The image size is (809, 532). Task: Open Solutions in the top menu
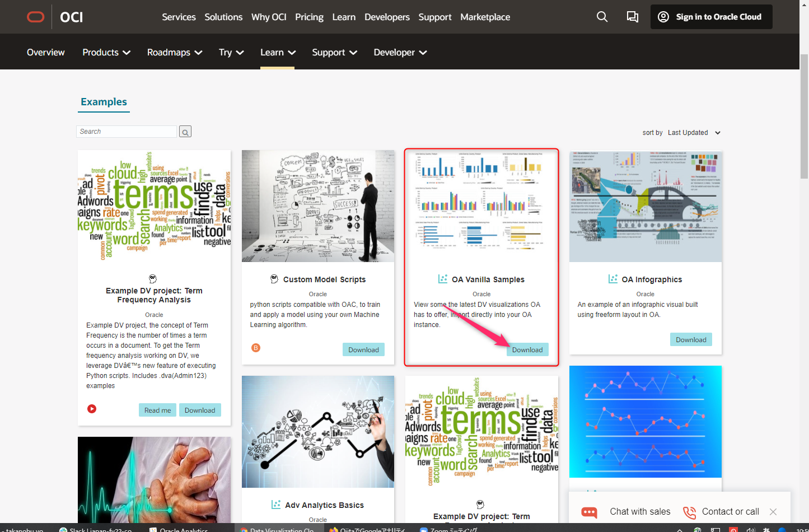tap(223, 17)
